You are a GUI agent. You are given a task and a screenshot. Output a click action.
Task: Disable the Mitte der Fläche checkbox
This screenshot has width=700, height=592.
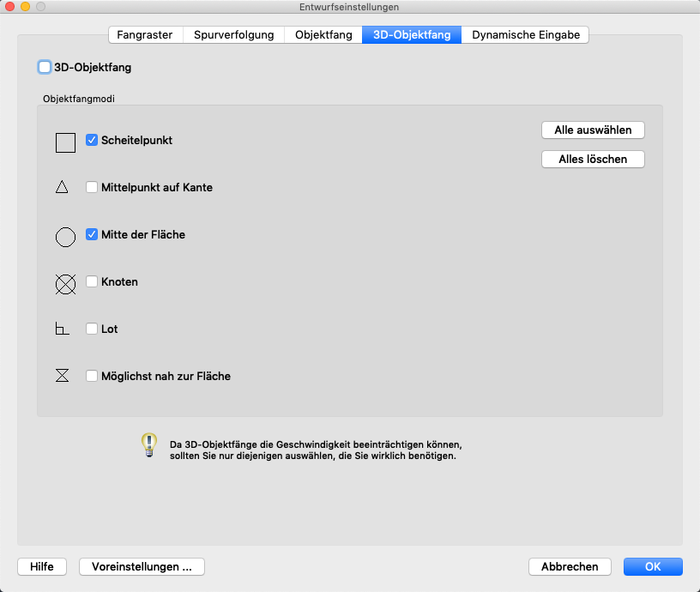tap(92, 234)
